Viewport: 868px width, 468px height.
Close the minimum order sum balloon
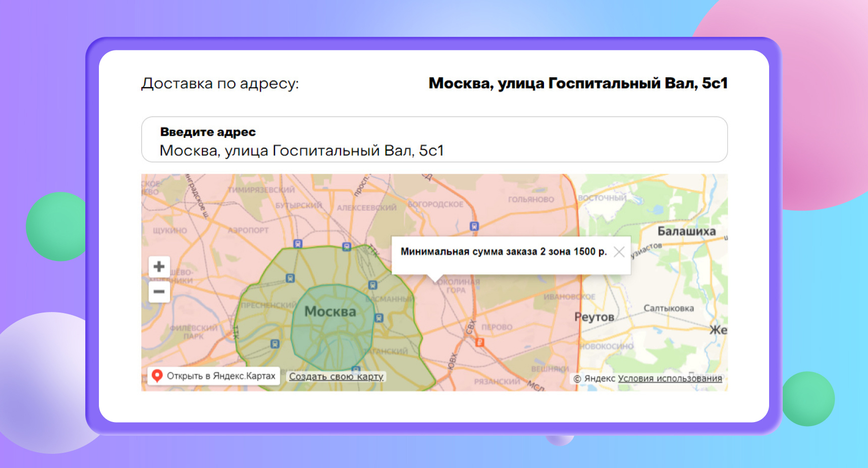[619, 252]
